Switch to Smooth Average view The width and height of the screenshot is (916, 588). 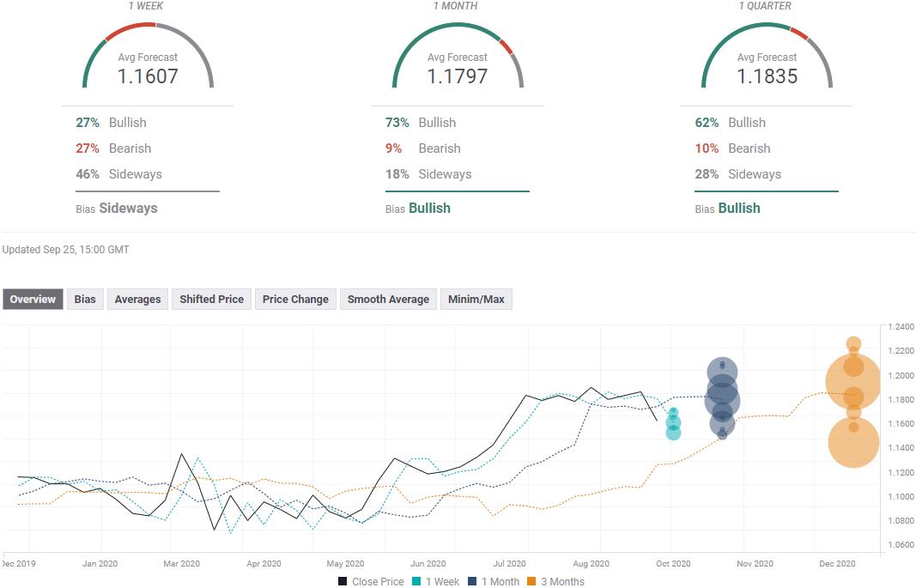point(388,300)
